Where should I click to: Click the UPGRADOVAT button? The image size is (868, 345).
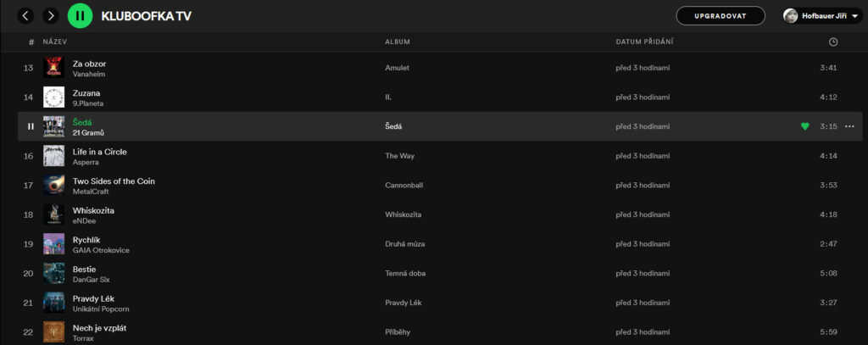click(721, 16)
